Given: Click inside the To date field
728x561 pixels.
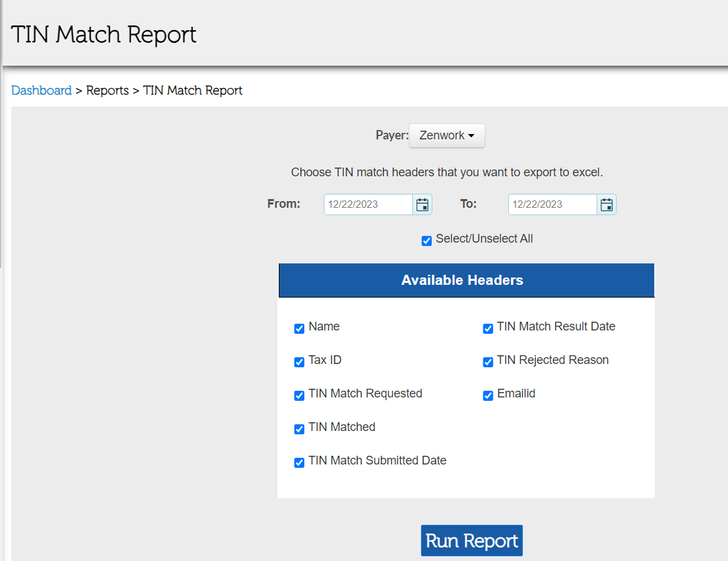Looking at the screenshot, I should (x=552, y=204).
